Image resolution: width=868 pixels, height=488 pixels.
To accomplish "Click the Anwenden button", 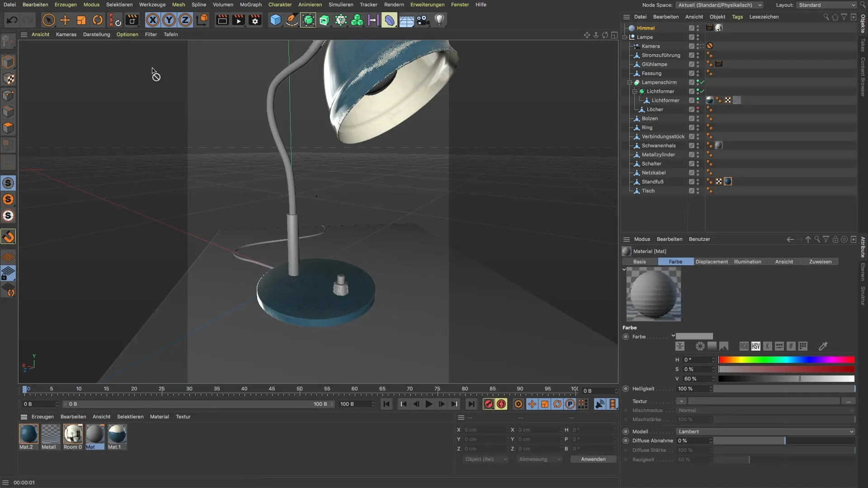I will (593, 459).
